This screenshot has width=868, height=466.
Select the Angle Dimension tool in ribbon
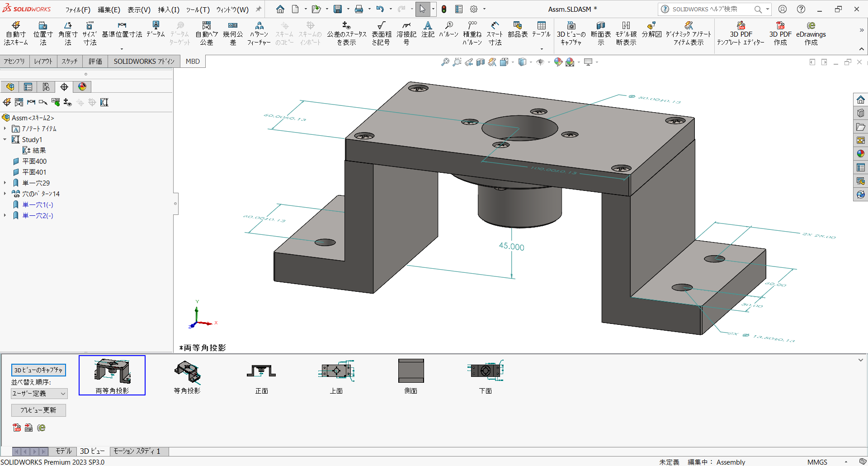point(68,33)
